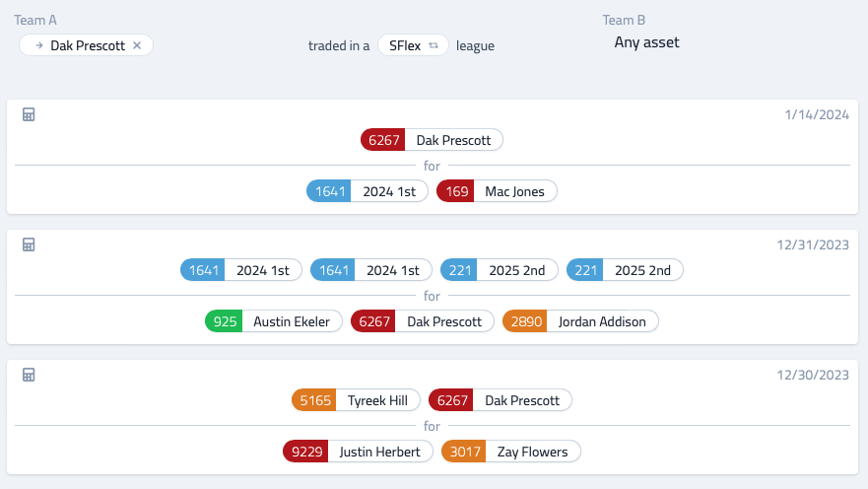Click the 169 value badge for Mac Jones
This screenshot has width=868, height=489.
[x=456, y=191]
